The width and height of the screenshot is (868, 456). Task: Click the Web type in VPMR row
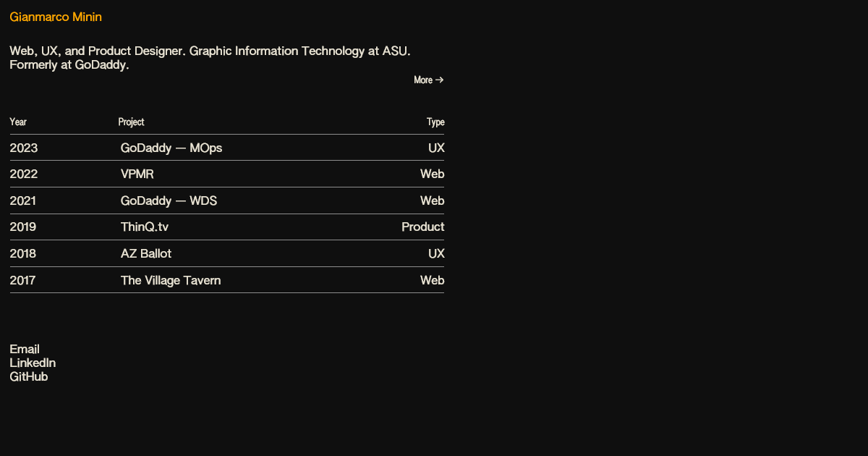(432, 174)
